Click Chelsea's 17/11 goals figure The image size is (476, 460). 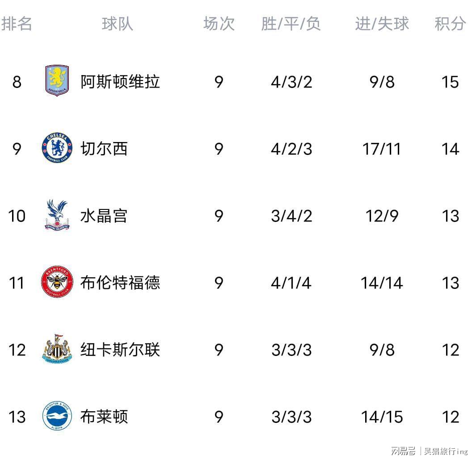pyautogui.click(x=382, y=149)
